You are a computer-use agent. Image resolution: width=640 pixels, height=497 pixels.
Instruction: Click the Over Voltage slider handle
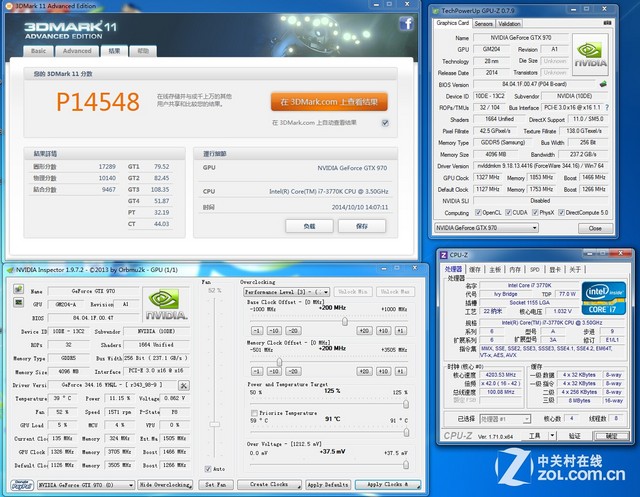pos(406,464)
